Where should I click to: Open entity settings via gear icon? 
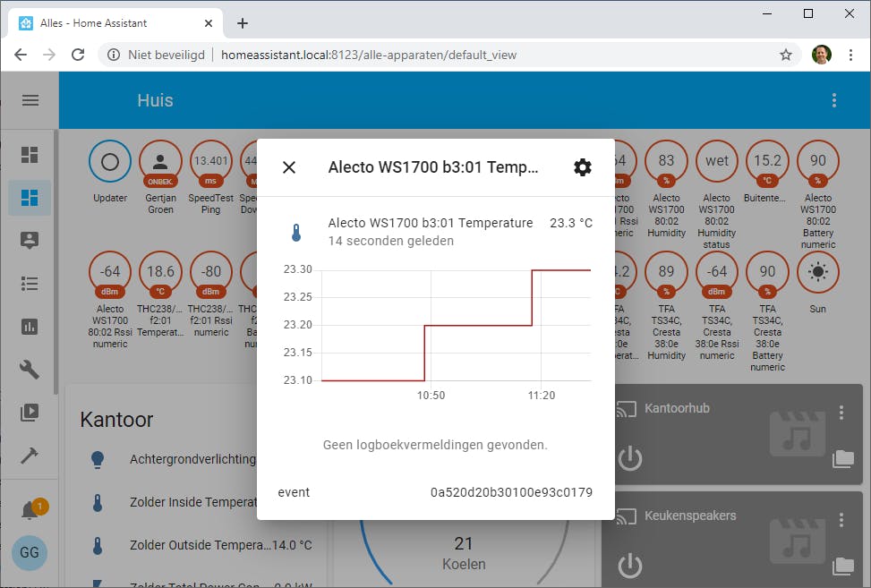pyautogui.click(x=582, y=167)
